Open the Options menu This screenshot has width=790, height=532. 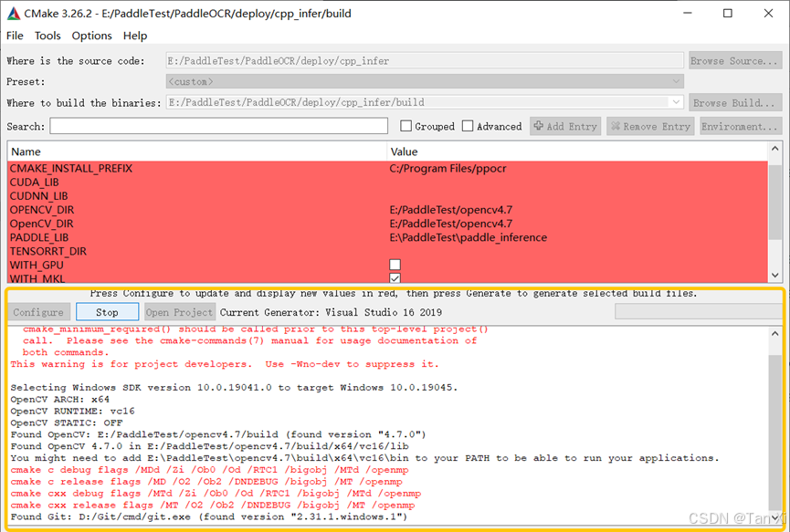91,36
